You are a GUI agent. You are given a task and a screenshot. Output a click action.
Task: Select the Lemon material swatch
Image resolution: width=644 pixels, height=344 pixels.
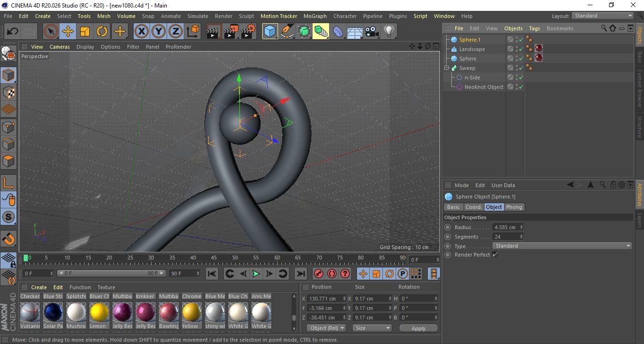coord(100,312)
